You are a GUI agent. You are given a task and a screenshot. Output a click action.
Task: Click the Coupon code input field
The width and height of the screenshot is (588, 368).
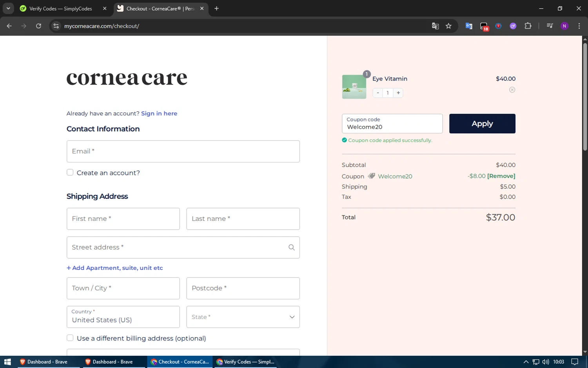(x=392, y=124)
